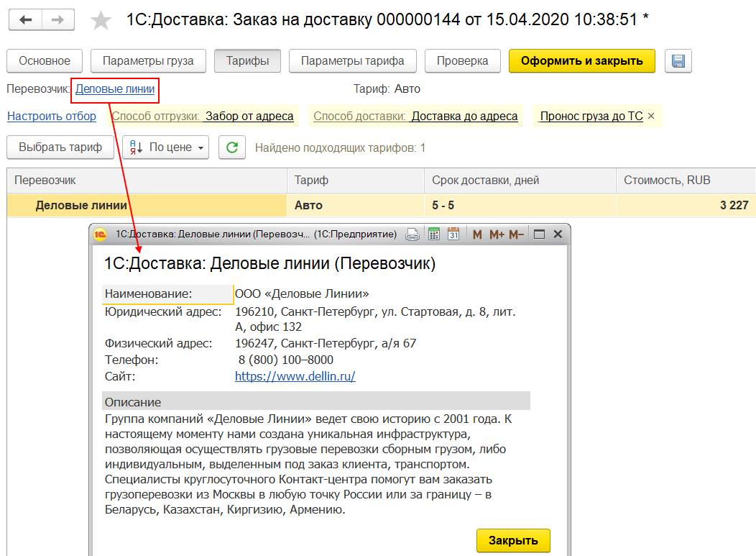
Task: Change delivery method 'Доставка до адреса'
Action: pos(464,117)
